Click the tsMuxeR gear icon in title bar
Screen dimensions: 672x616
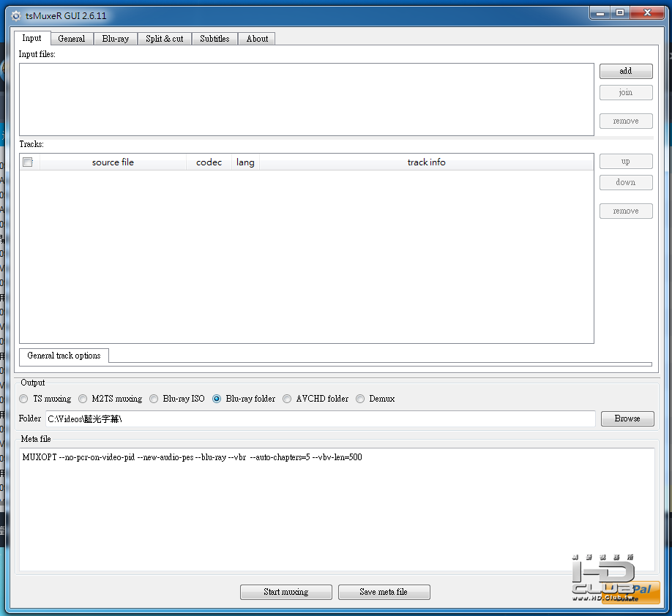pos(16,16)
